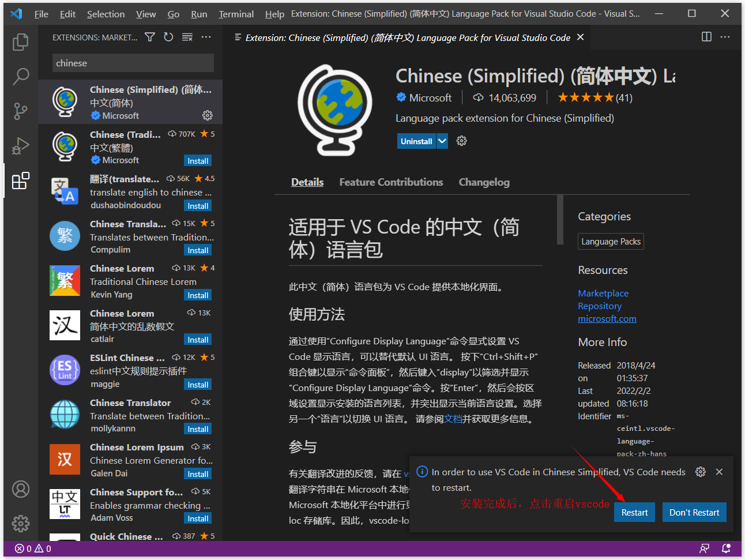This screenshot has height=560, width=745.
Task: Open notification settings gear icon
Action: pyautogui.click(x=701, y=472)
